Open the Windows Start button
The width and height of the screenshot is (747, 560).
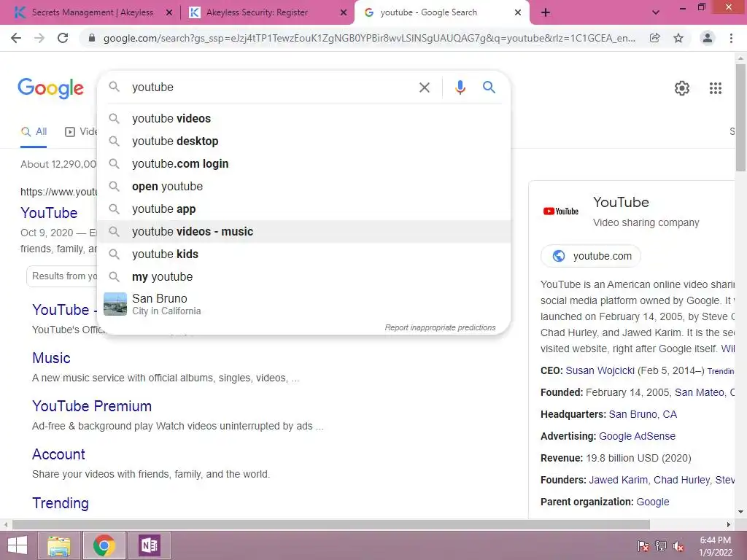[18, 545]
